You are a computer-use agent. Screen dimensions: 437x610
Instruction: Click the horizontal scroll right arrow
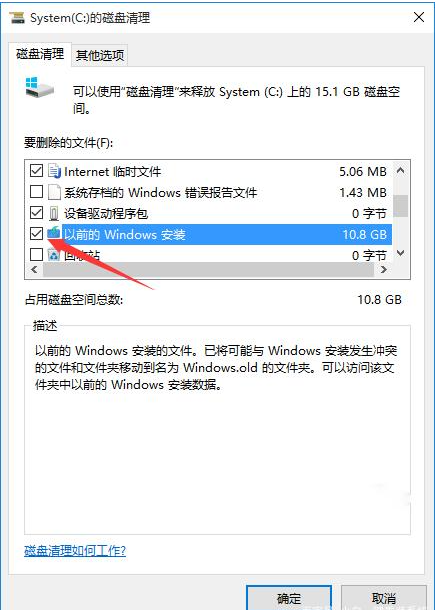coord(384,270)
